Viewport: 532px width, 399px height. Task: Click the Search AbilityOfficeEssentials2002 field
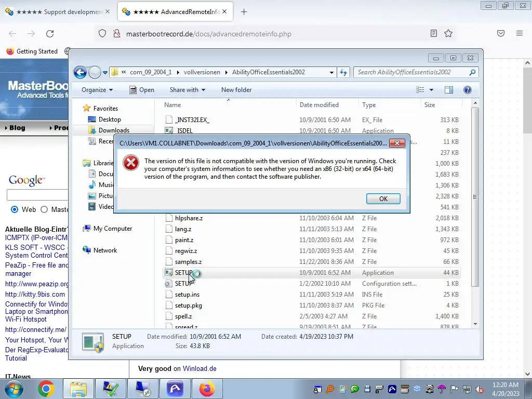click(416, 72)
